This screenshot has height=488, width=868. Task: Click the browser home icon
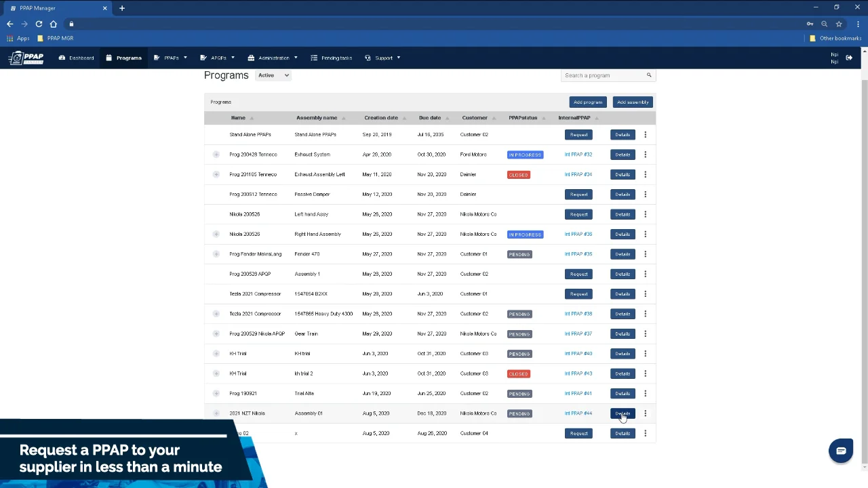54,24
